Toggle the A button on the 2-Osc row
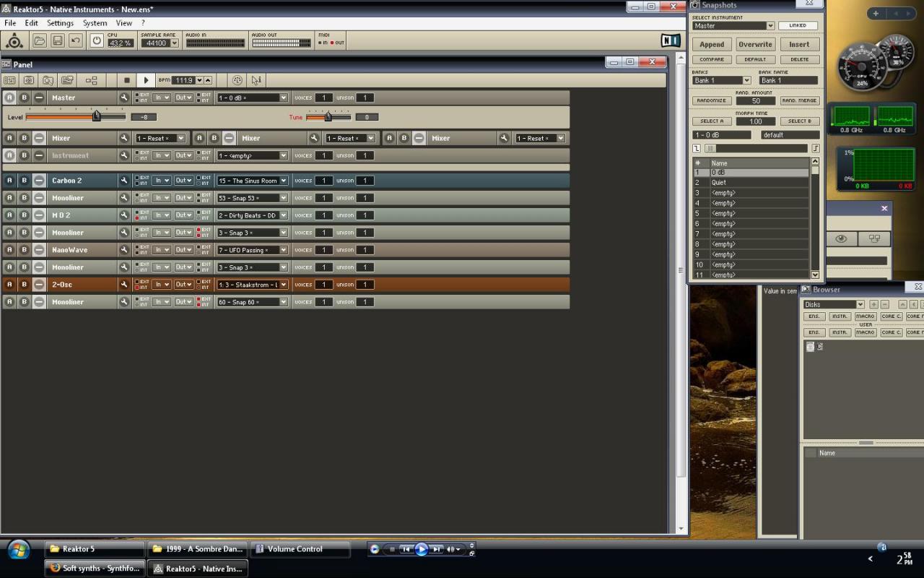Viewport: 924px width, 578px height. click(9, 285)
